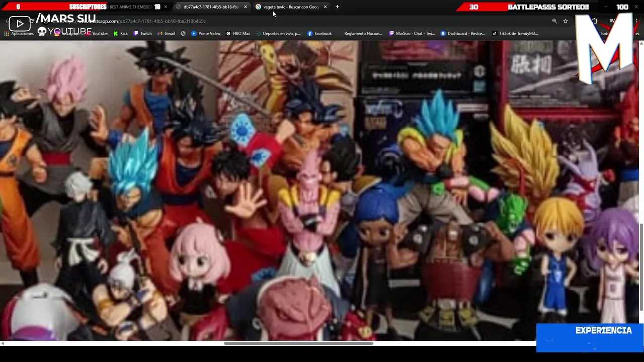Screen dimensions: 644x362
Task: Open the extensions puzzle icon
Action: (x=595, y=21)
